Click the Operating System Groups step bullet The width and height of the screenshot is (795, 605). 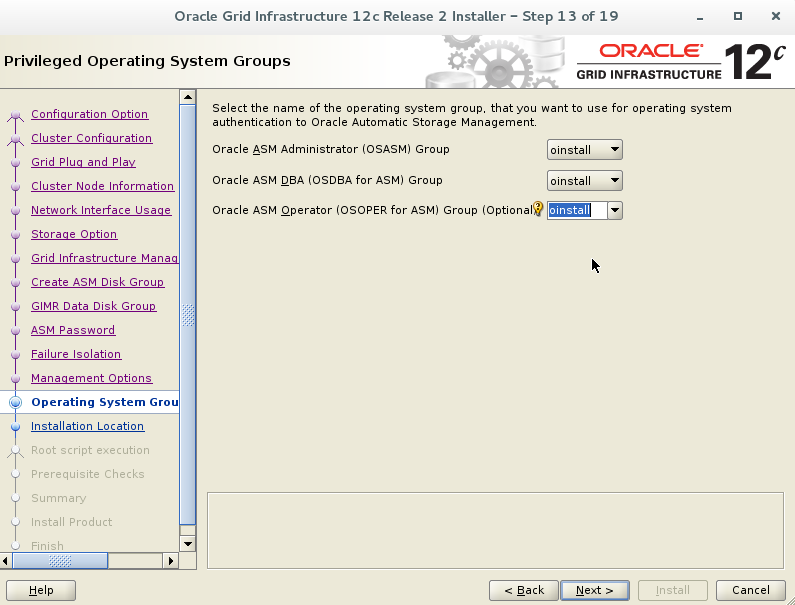point(16,403)
